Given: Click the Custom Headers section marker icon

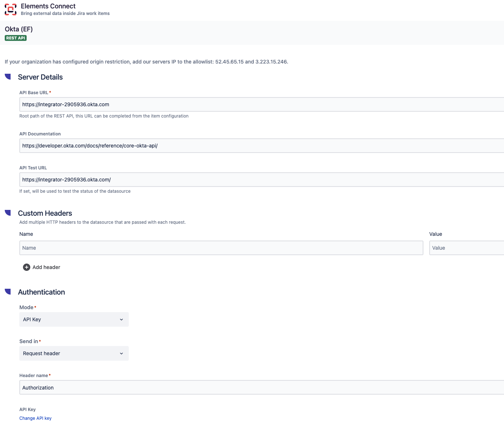Looking at the screenshot, I should (8, 213).
